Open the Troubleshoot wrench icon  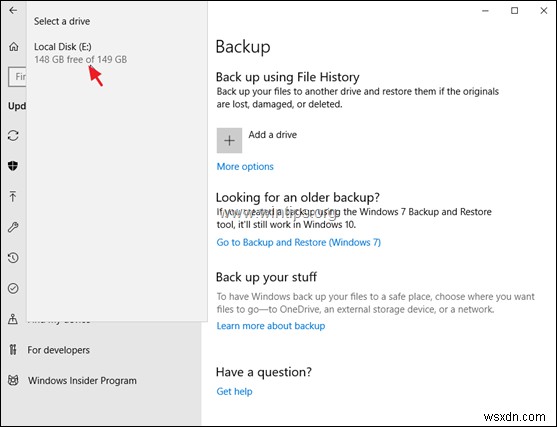(x=13, y=227)
